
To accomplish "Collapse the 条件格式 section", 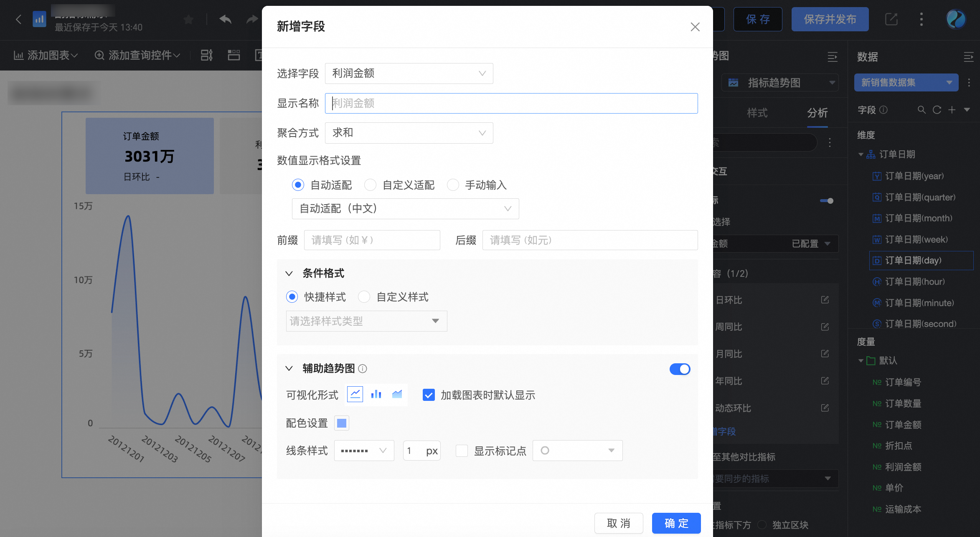I will point(289,274).
